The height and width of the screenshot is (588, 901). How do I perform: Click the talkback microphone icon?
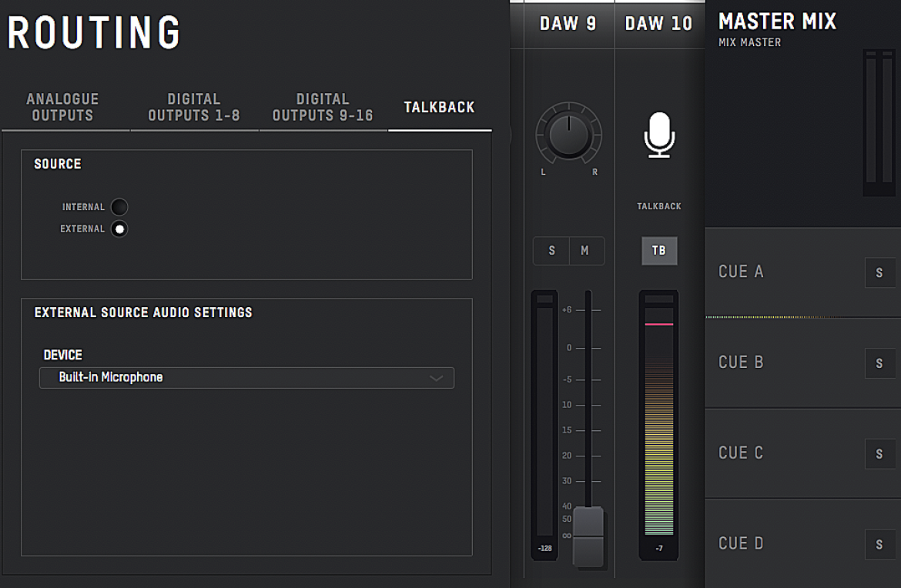[659, 135]
